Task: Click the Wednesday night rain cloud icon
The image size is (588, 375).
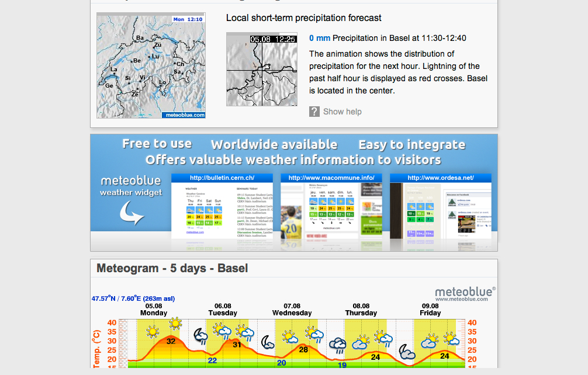Action: tap(337, 345)
